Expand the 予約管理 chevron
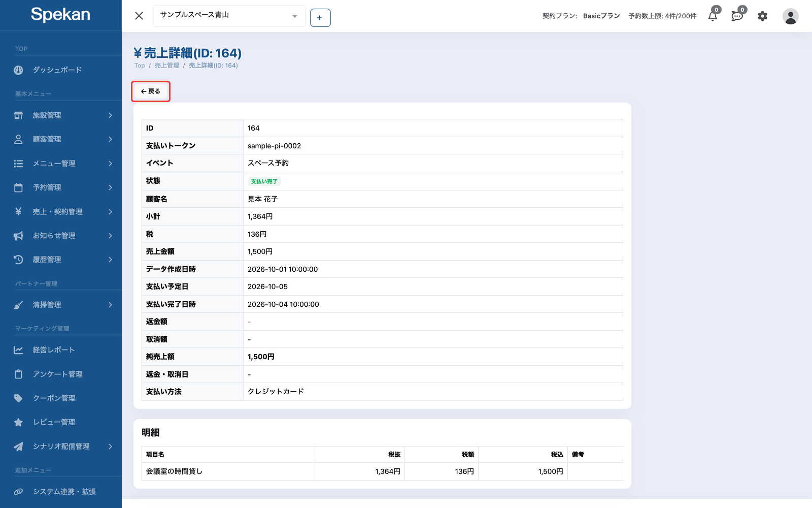The image size is (812, 508). [x=110, y=187]
